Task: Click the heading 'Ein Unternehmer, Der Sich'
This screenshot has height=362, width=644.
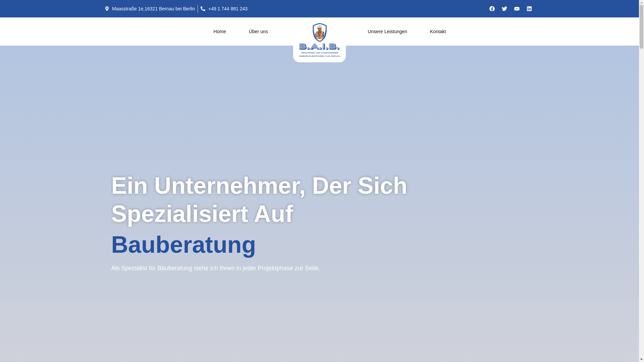Action: point(259,185)
